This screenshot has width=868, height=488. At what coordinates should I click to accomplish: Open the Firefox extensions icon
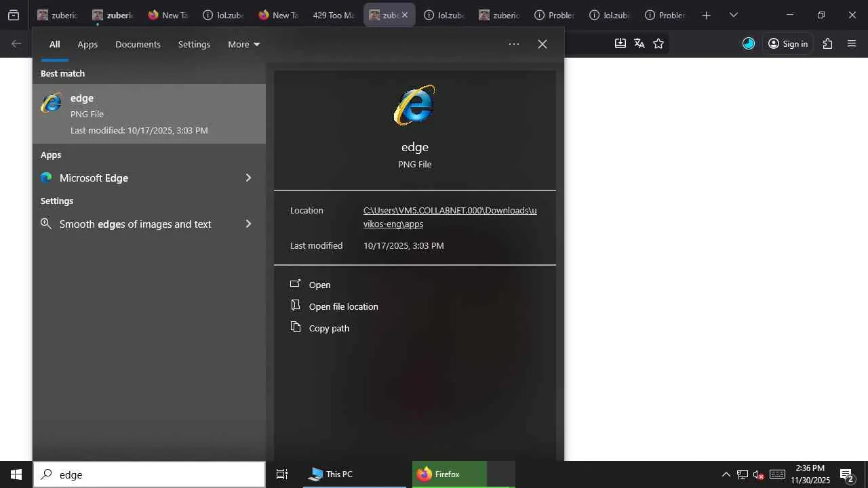(827, 43)
